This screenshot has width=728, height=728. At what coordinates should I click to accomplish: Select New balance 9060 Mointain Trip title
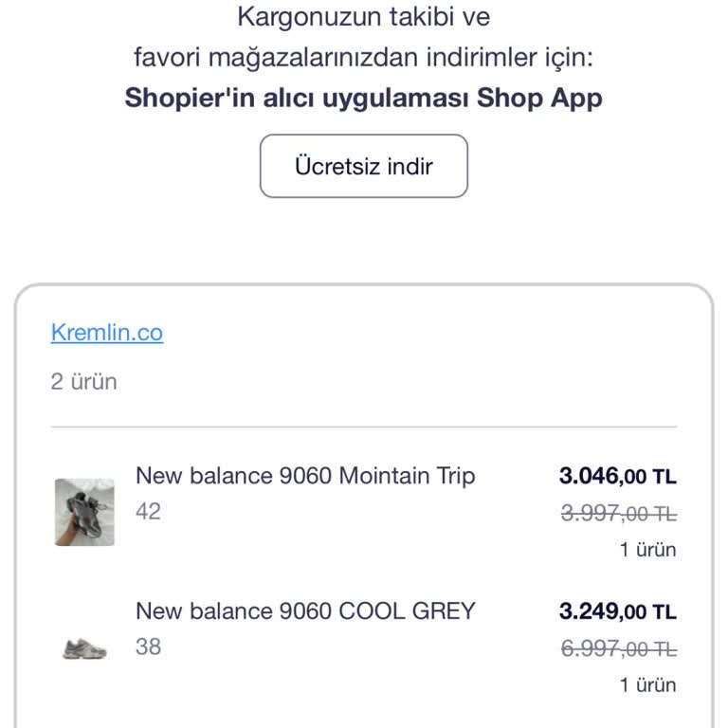tap(305, 475)
